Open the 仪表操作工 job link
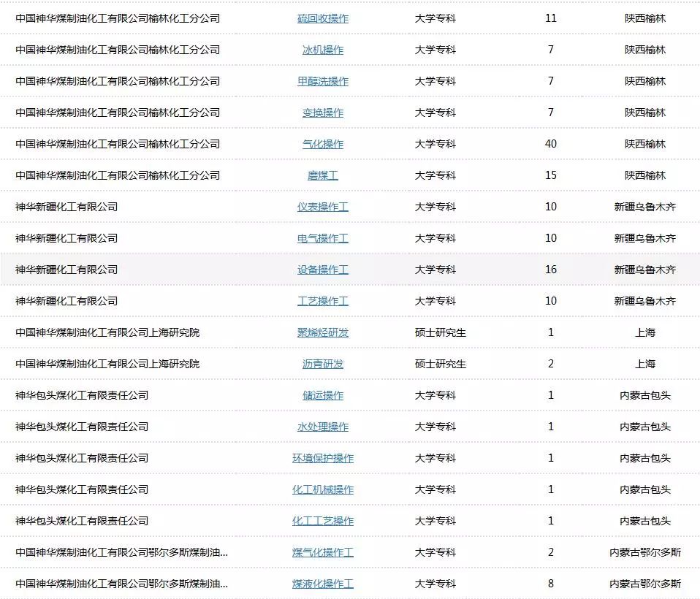700x599 pixels. coord(323,207)
